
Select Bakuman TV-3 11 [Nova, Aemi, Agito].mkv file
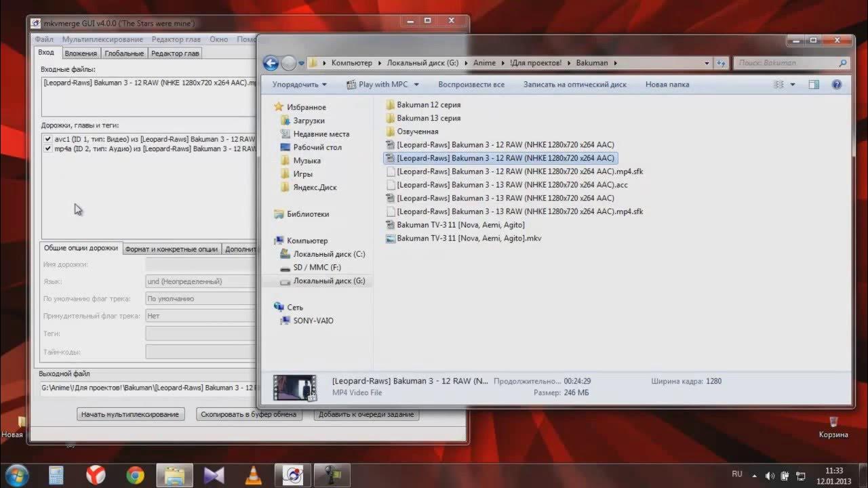(463, 239)
